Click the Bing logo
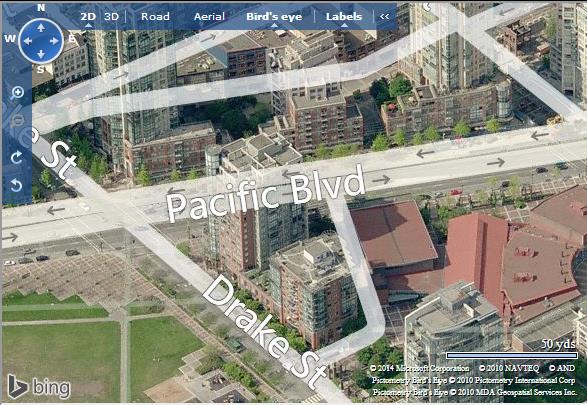Viewport: 587px width, 405px height. pyautogui.click(x=39, y=386)
